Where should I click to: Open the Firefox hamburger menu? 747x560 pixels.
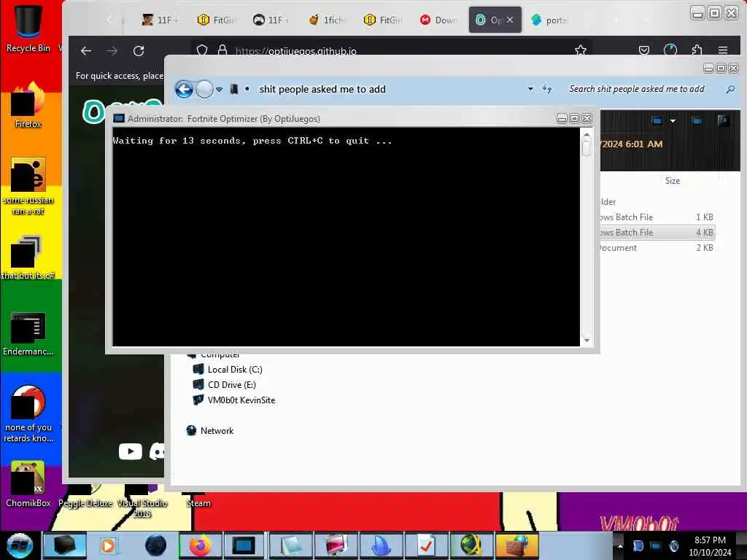[x=723, y=50]
